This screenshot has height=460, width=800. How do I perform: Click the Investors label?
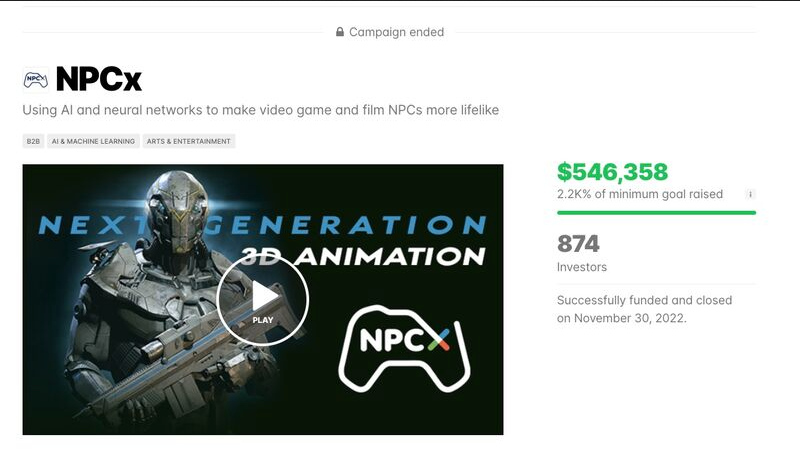(x=582, y=267)
